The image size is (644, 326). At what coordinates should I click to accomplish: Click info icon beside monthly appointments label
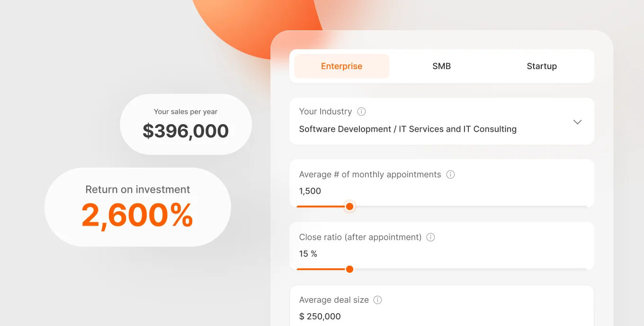(x=450, y=174)
